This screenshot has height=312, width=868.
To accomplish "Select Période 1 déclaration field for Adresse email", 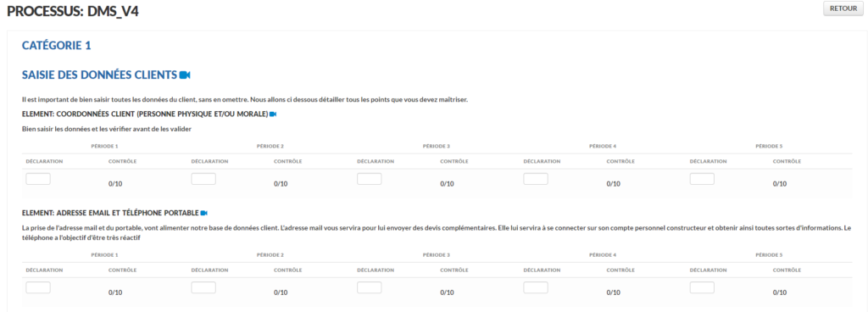I will [38, 287].
